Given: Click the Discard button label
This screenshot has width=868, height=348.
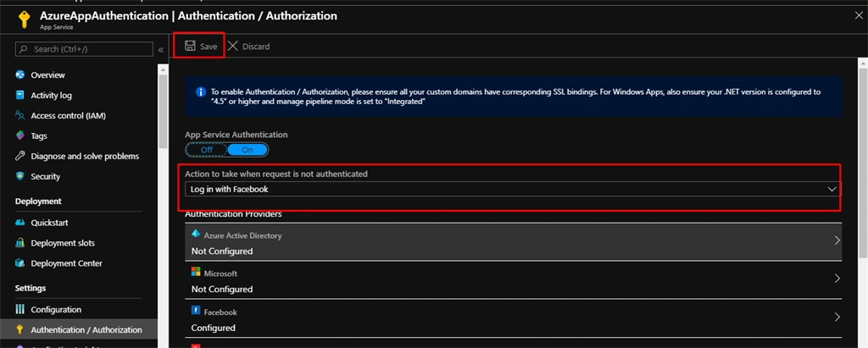Looking at the screenshot, I should (x=256, y=47).
